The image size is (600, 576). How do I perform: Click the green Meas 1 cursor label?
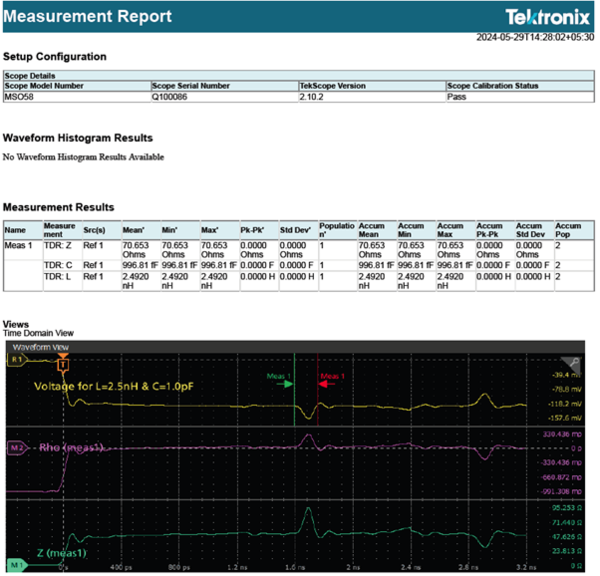click(279, 377)
